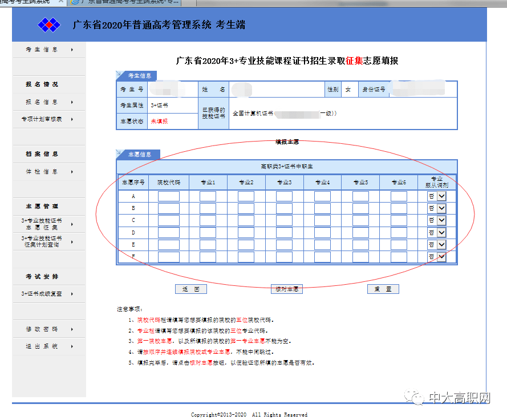Screen dimensions: 507x420
Task: Close the first browser tab
Action: 61,2
